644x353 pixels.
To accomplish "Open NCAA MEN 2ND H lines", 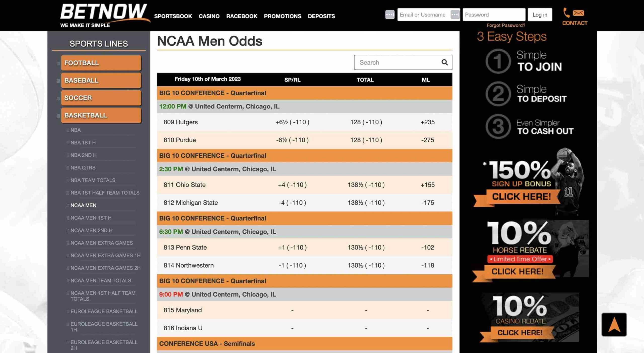I will tap(91, 230).
